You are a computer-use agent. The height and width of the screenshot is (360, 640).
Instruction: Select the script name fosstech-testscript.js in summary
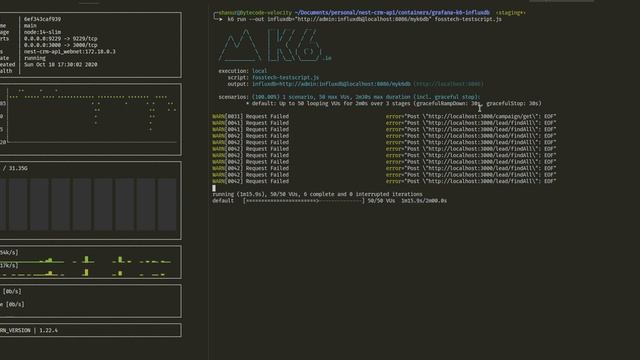click(x=285, y=78)
